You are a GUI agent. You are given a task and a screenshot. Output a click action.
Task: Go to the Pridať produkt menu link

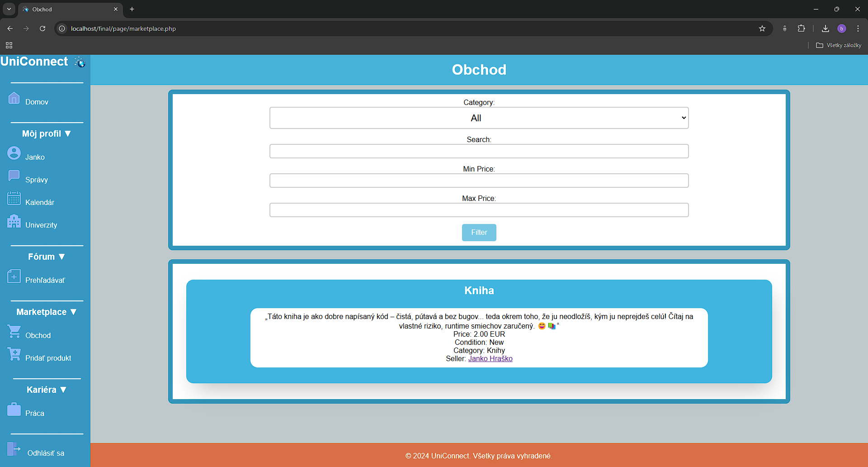[x=48, y=358]
